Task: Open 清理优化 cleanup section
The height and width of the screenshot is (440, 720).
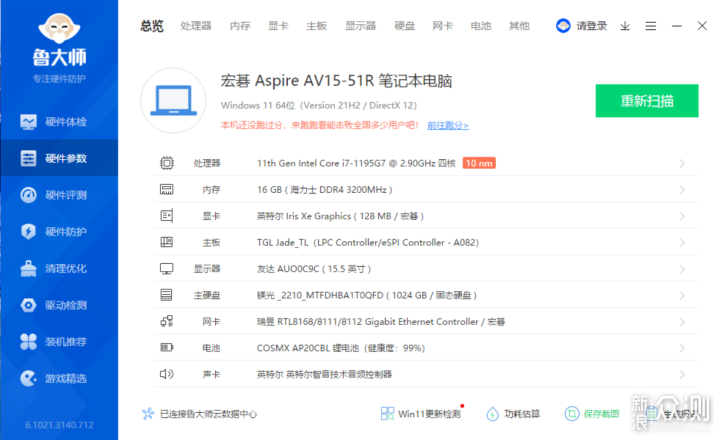Action: point(59,268)
